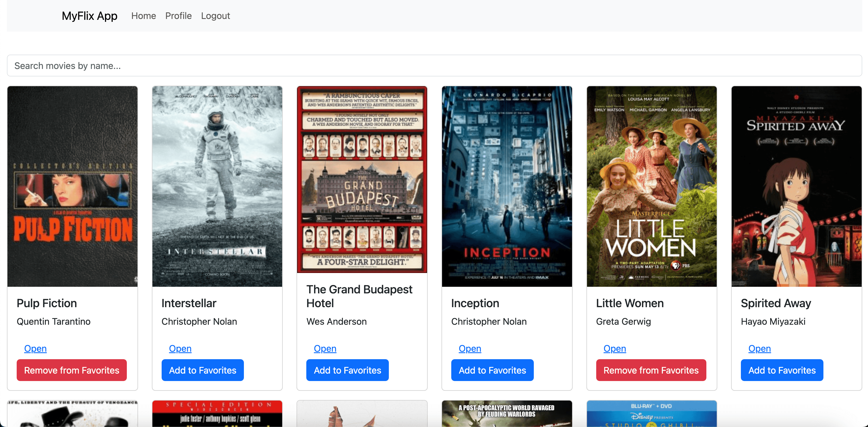Open The Grand Budapest Hotel details link
Screen dimensions: 868x427
click(325, 348)
